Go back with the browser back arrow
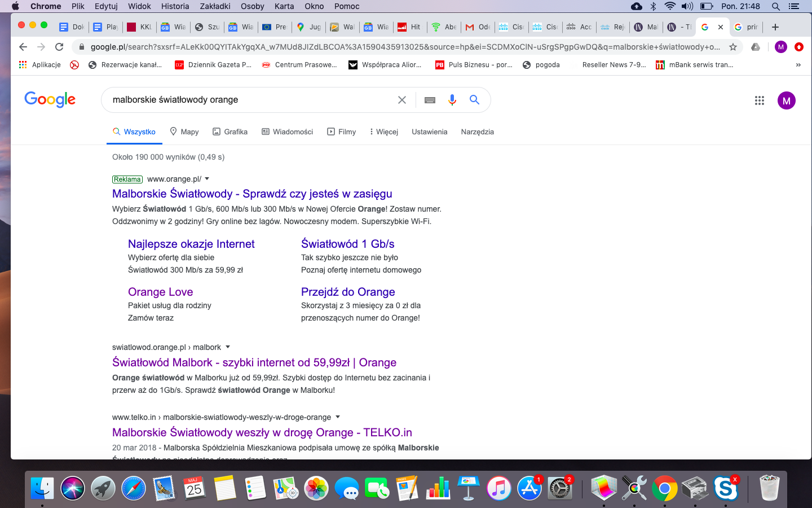This screenshot has width=812, height=508. pyautogui.click(x=23, y=47)
